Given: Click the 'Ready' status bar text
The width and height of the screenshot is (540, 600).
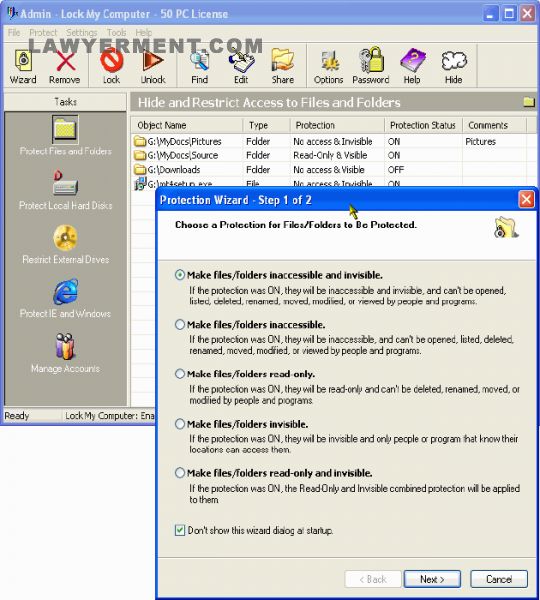Looking at the screenshot, I should point(17,416).
